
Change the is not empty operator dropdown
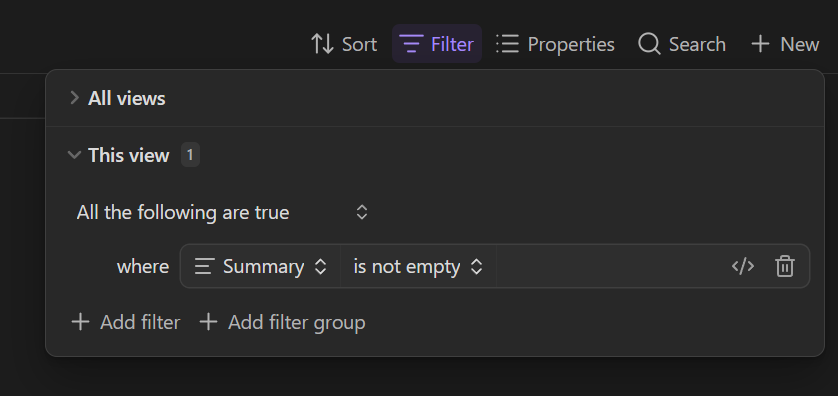click(418, 266)
